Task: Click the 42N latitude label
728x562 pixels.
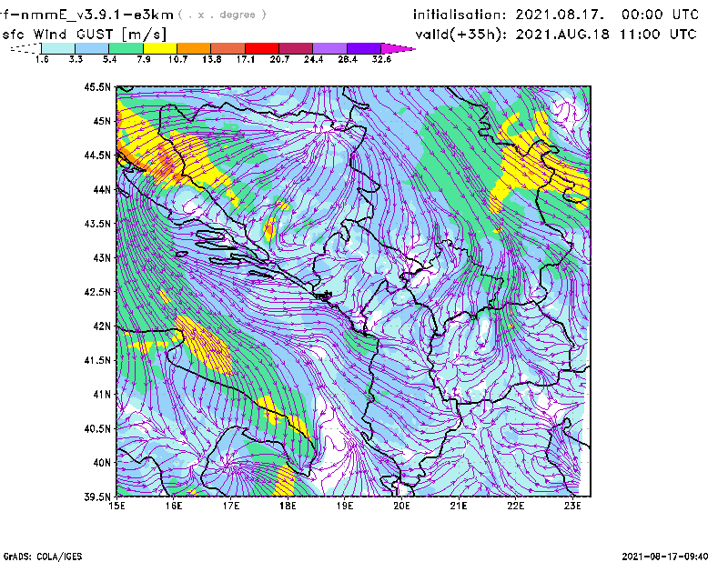Action: click(x=102, y=326)
